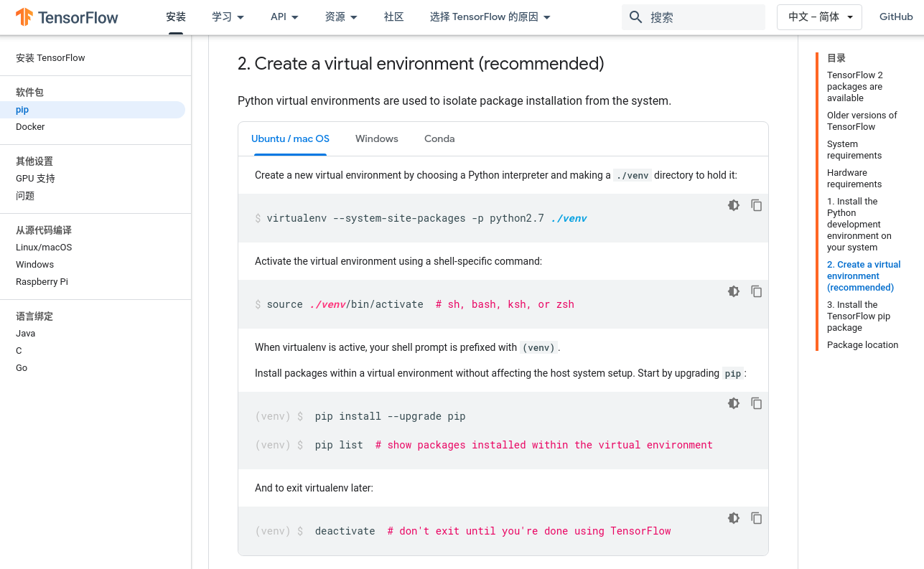The height and width of the screenshot is (569, 924).
Task: Jump to Hardware requirements in the contents
Action: (854, 178)
